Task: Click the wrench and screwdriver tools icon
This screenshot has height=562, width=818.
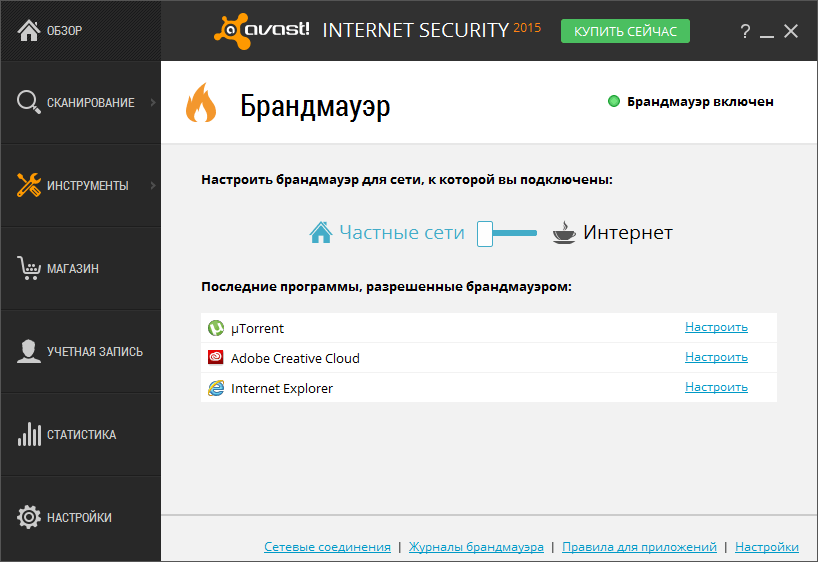Action: 29,185
